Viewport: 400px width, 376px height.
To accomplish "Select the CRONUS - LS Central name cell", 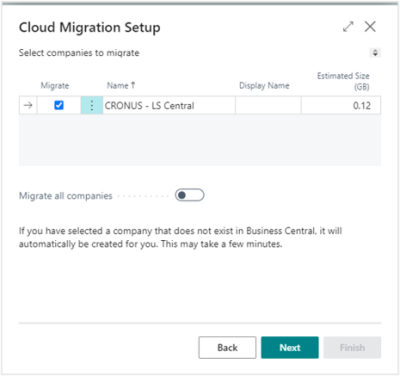I will click(169, 105).
